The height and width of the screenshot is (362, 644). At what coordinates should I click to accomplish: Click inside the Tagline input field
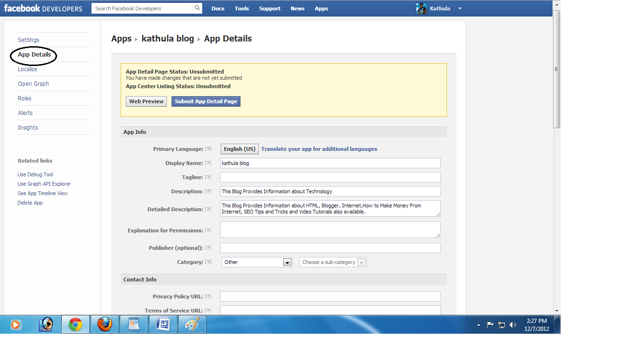click(x=330, y=177)
